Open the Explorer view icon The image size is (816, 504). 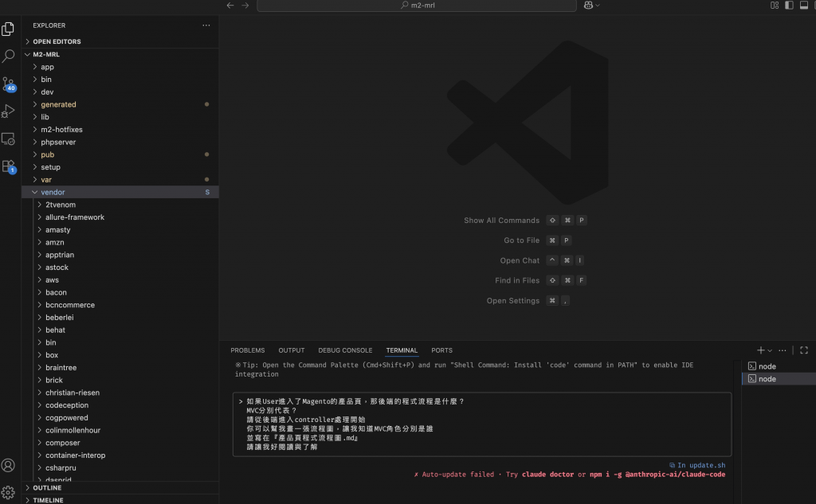click(8, 29)
